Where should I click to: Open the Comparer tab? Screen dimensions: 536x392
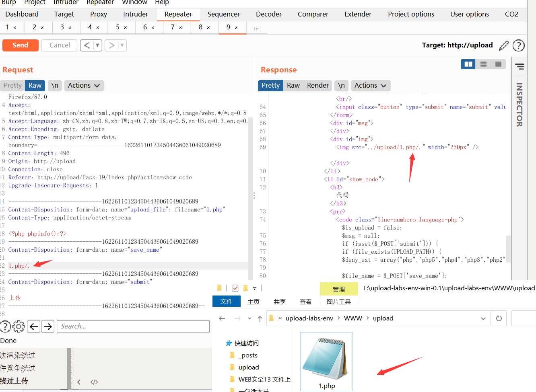click(x=313, y=14)
